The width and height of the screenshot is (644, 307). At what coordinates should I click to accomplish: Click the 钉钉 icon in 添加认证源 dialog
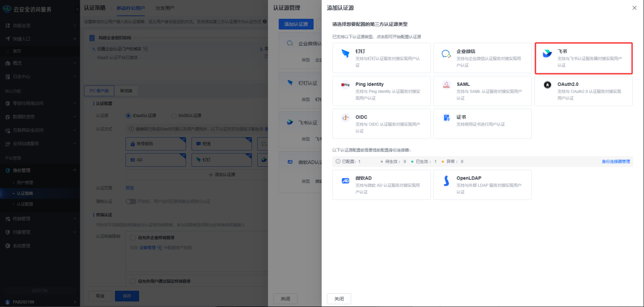click(346, 54)
